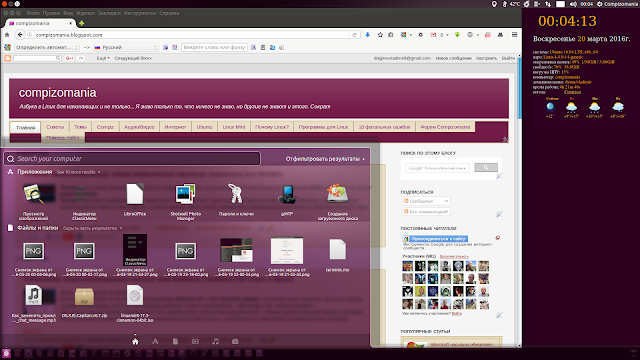The height and width of the screenshot is (360, 640).
Task: Open the Закладки menu in the menu bar
Action: click(x=109, y=13)
